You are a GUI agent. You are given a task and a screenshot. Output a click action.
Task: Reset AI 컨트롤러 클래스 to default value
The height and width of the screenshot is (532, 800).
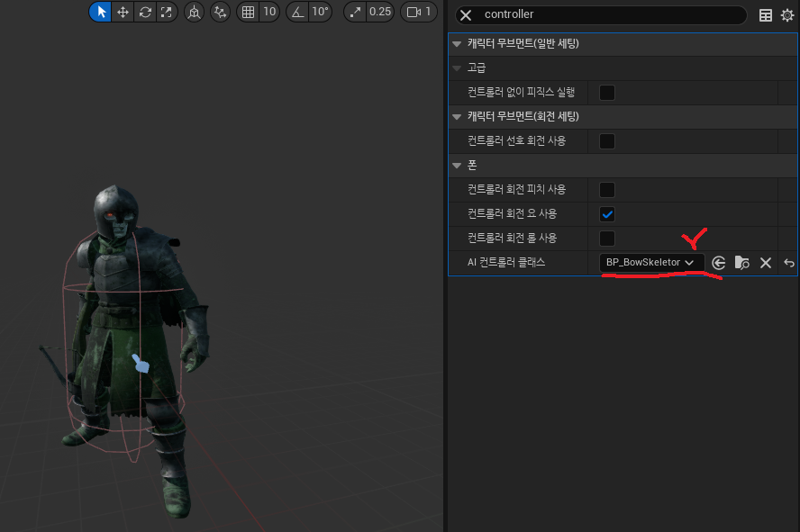click(789, 263)
